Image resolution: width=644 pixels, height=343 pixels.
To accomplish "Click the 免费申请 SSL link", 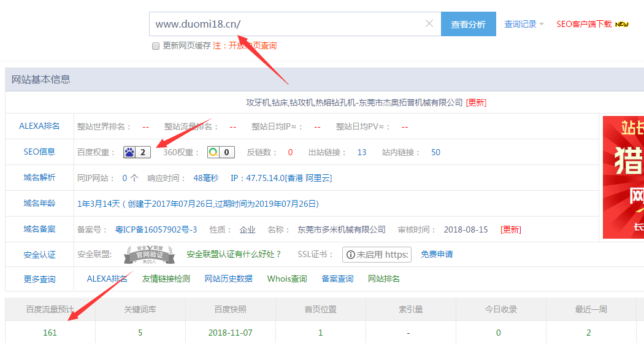I will [x=437, y=254].
